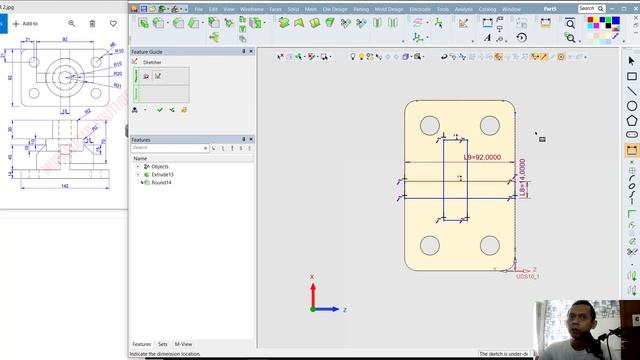The height and width of the screenshot is (360, 640).
Task: Open the Solid menu
Action: point(293,9)
